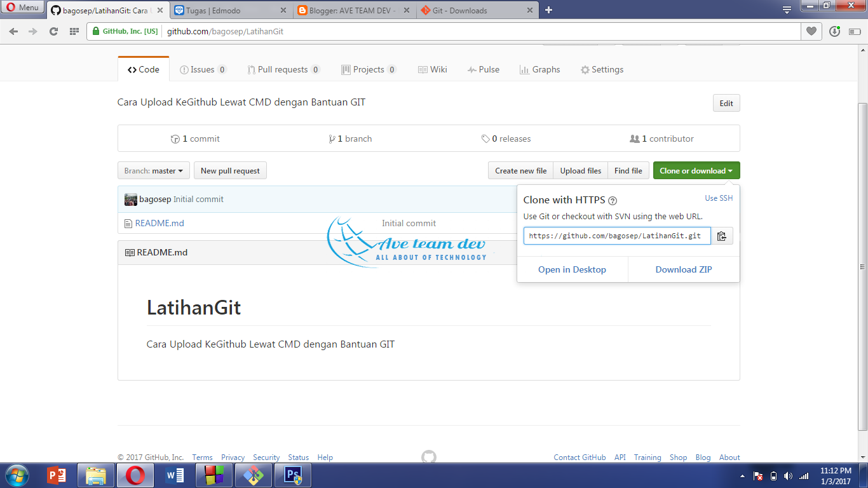Image resolution: width=868 pixels, height=488 pixels.
Task: Switch clone URL to SSH
Action: pos(718,198)
